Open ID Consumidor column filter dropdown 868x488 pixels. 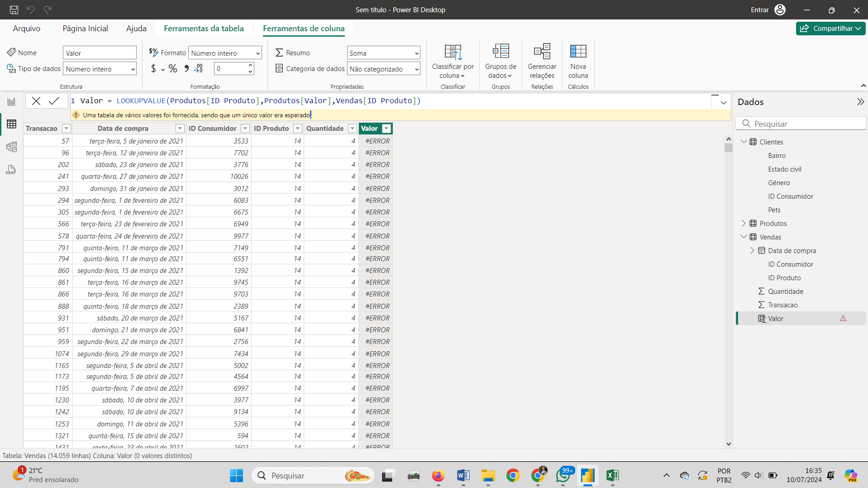coord(245,129)
